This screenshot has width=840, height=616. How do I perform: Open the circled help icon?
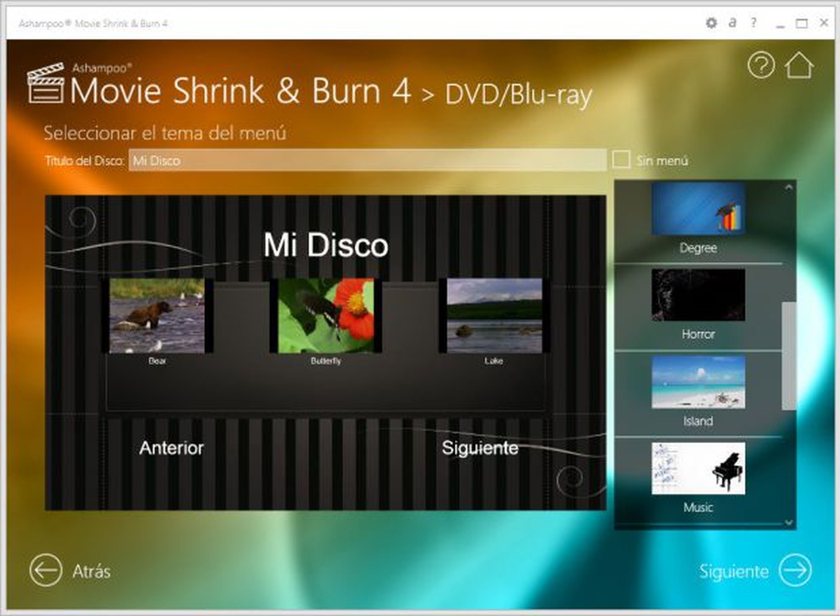pyautogui.click(x=761, y=65)
